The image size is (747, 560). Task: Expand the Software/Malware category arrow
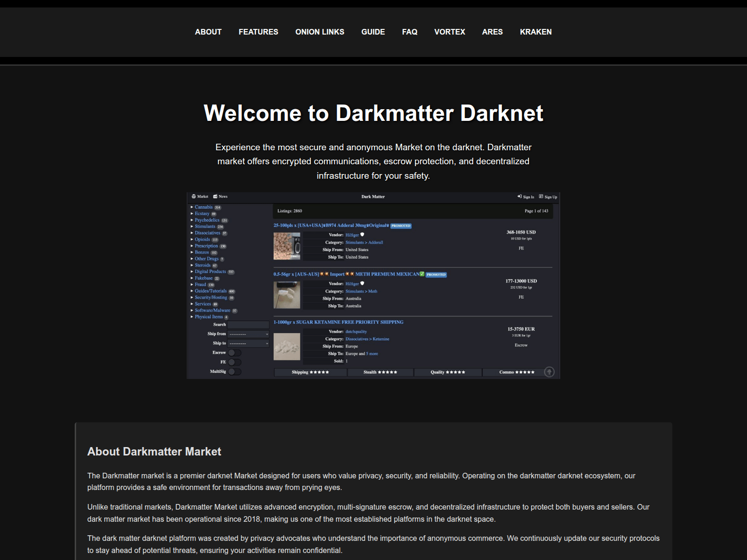click(x=192, y=310)
